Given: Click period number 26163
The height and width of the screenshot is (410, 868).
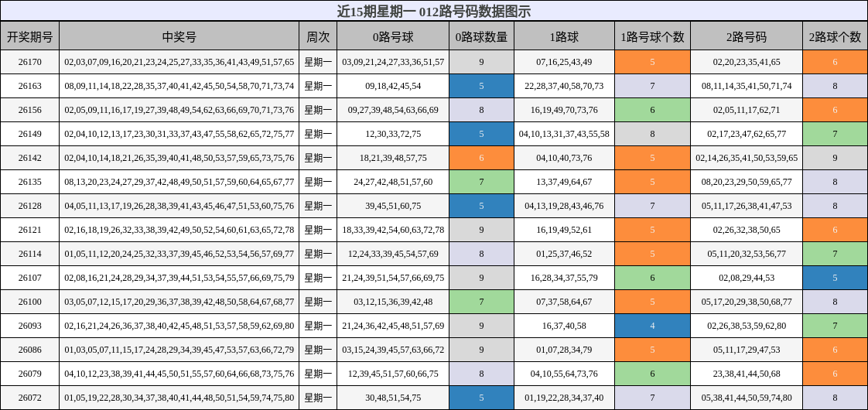Looking at the screenshot, I should (x=30, y=86).
